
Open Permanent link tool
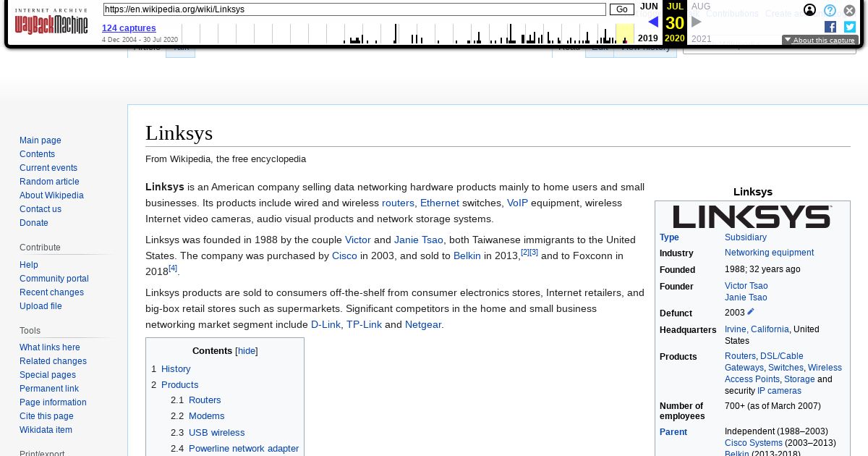49,389
